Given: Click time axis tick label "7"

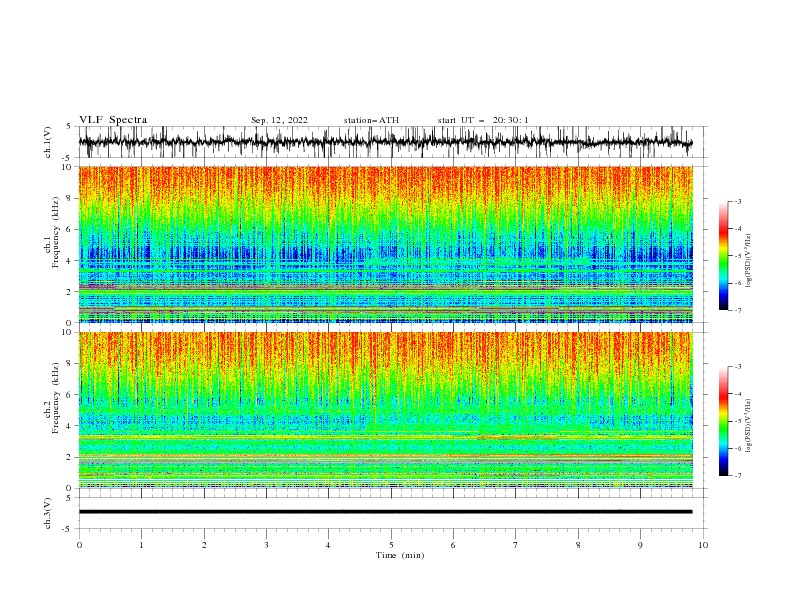Looking at the screenshot, I should 516,545.
